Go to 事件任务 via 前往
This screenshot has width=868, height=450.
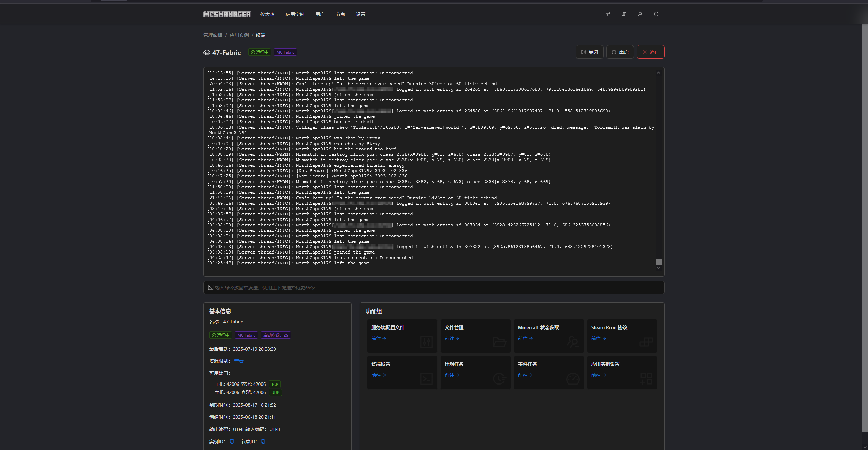click(525, 375)
